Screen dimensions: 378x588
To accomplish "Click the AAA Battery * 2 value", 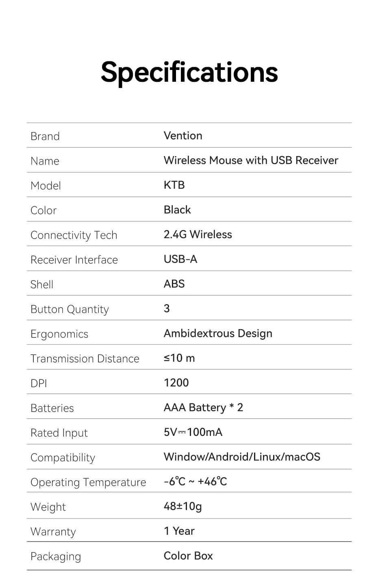I will 203,407.
